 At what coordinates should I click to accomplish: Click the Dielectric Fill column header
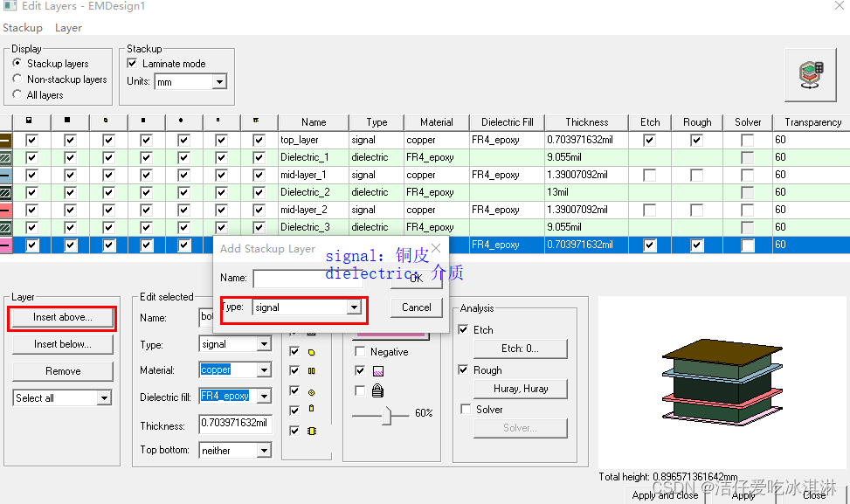pos(507,122)
